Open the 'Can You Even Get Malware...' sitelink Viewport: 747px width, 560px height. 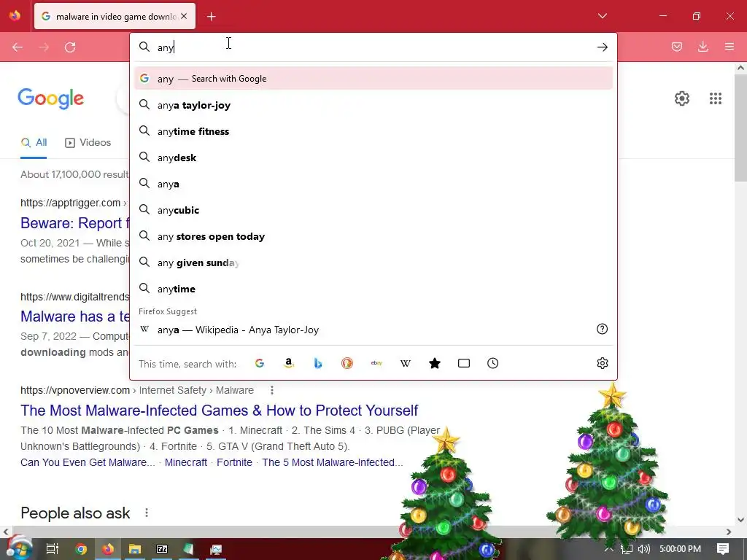(88, 462)
